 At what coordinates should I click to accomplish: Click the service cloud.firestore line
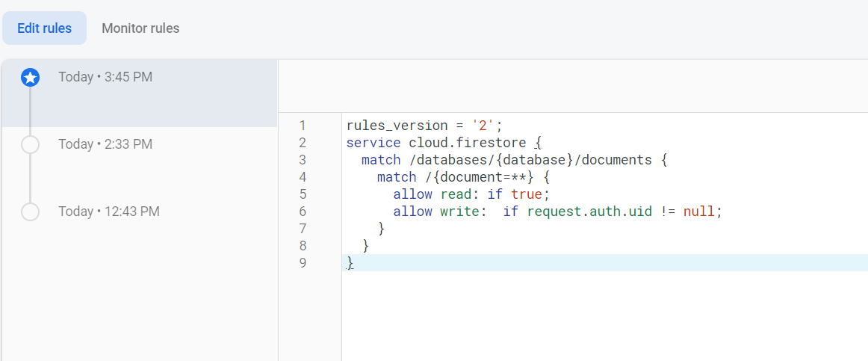(444, 143)
